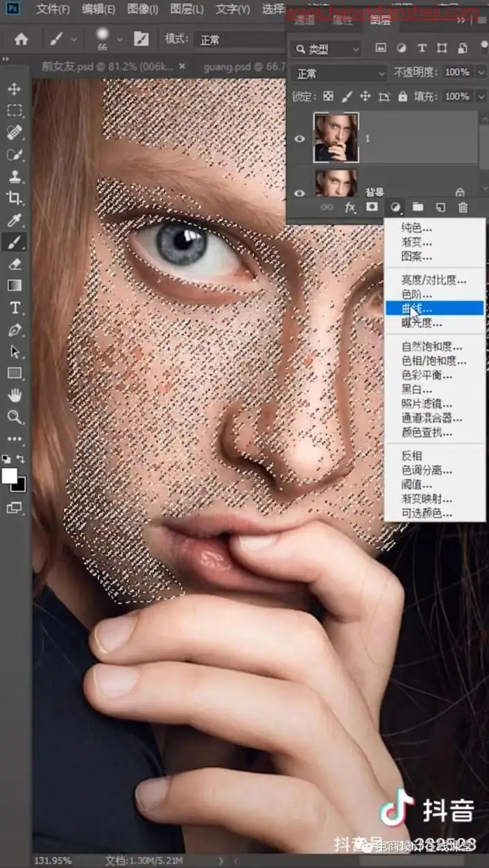The image size is (489, 868).
Task: Add a layer style with fx icon
Action: click(350, 207)
